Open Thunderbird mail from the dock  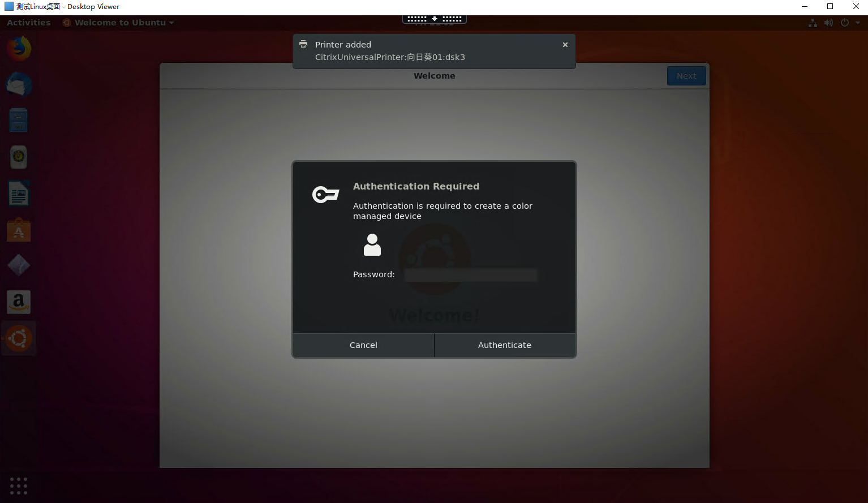pos(19,85)
